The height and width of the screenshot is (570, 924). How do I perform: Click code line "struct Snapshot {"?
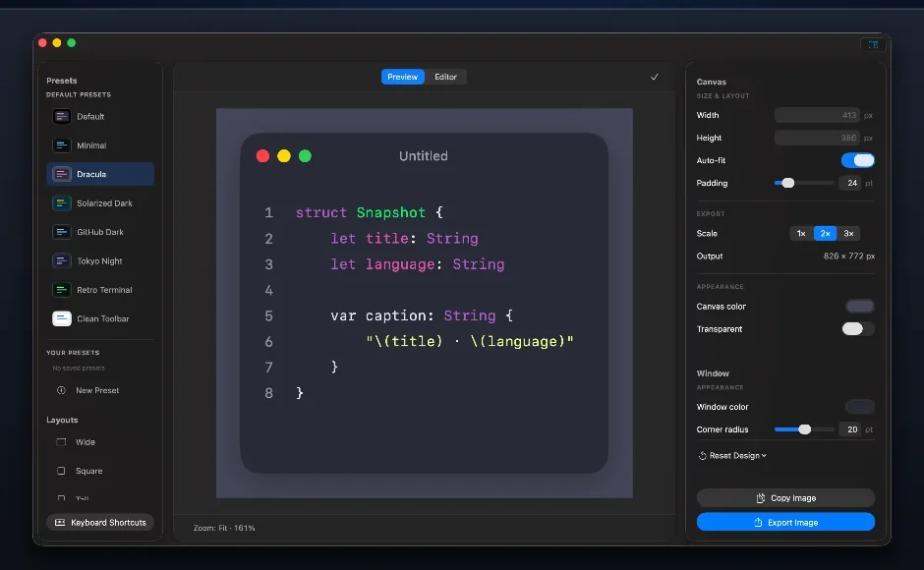370,212
